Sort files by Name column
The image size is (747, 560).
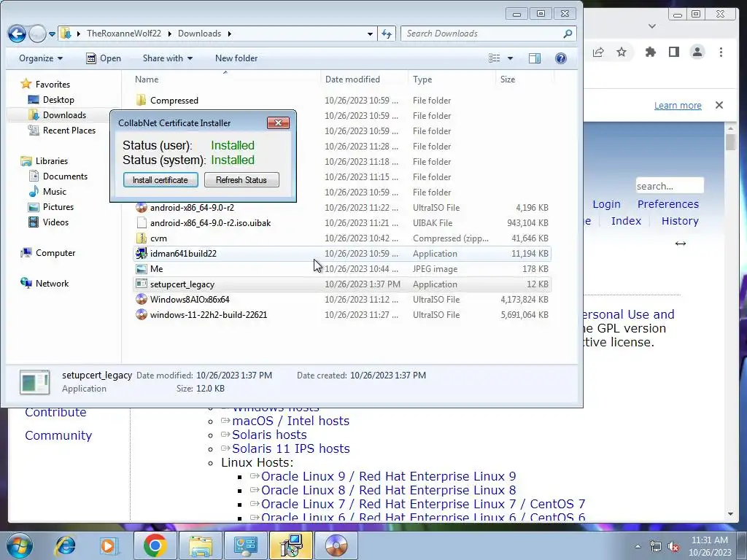pyautogui.click(x=225, y=79)
